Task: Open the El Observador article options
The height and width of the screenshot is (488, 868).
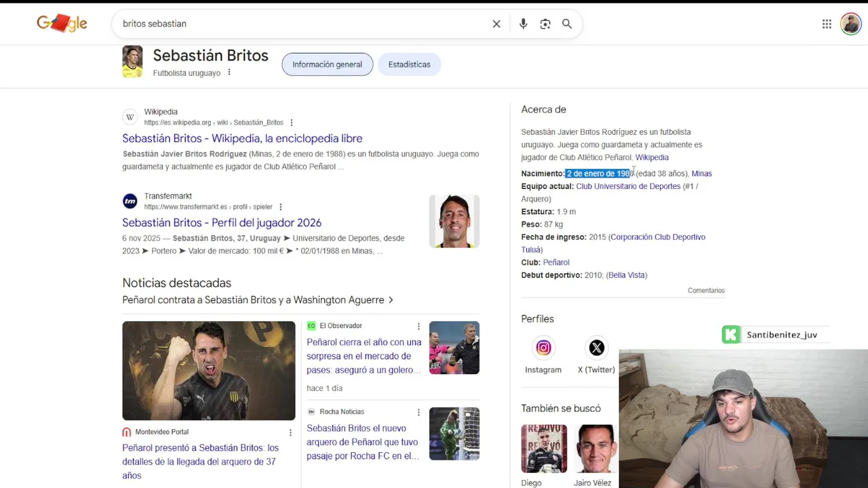Action: point(418,326)
